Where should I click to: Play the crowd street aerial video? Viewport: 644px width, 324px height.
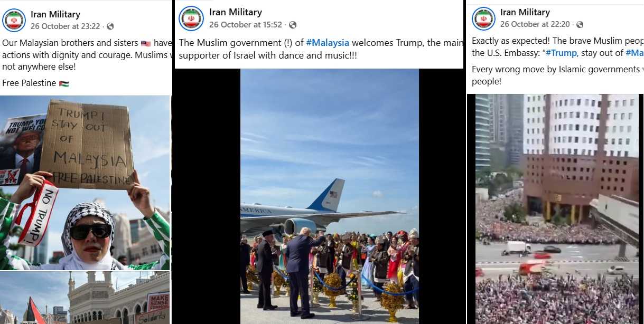[x=557, y=209]
